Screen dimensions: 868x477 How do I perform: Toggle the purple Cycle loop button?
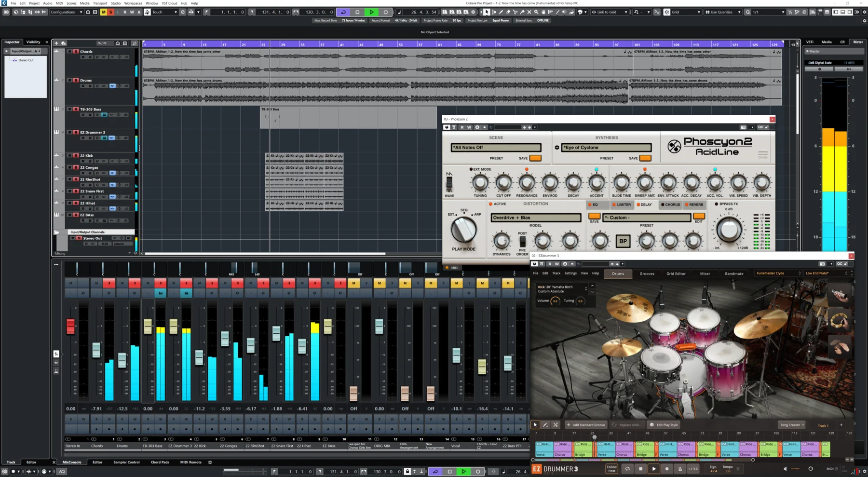tap(343, 12)
